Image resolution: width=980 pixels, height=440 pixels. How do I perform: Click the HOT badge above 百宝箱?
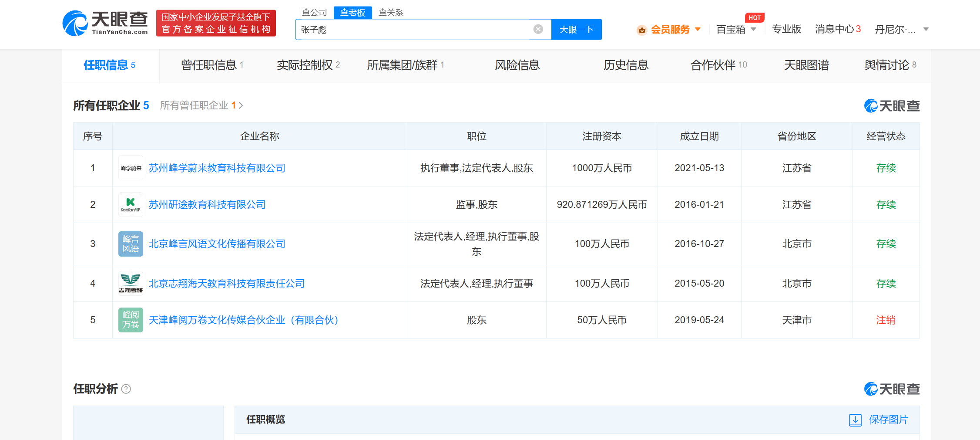coord(755,18)
